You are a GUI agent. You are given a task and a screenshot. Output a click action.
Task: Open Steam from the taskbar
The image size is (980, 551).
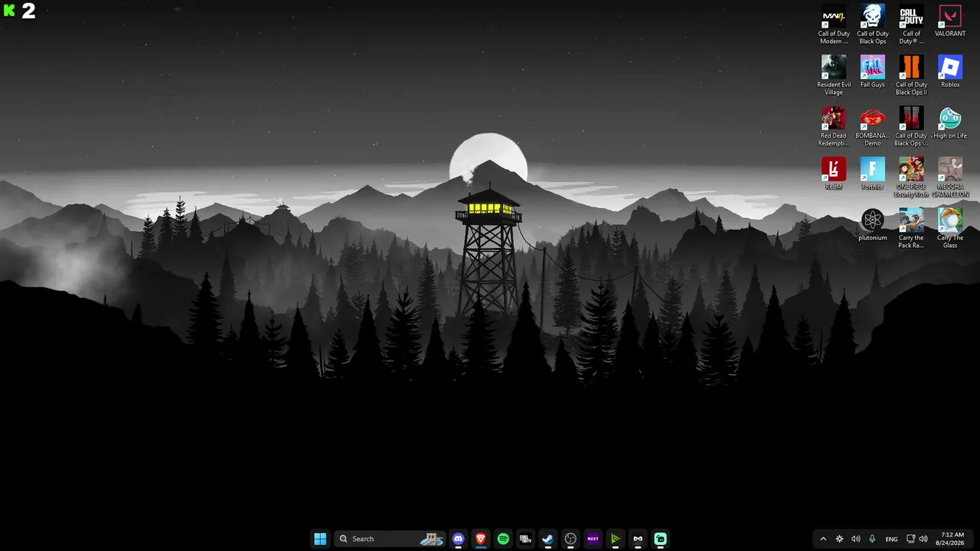pyautogui.click(x=547, y=539)
